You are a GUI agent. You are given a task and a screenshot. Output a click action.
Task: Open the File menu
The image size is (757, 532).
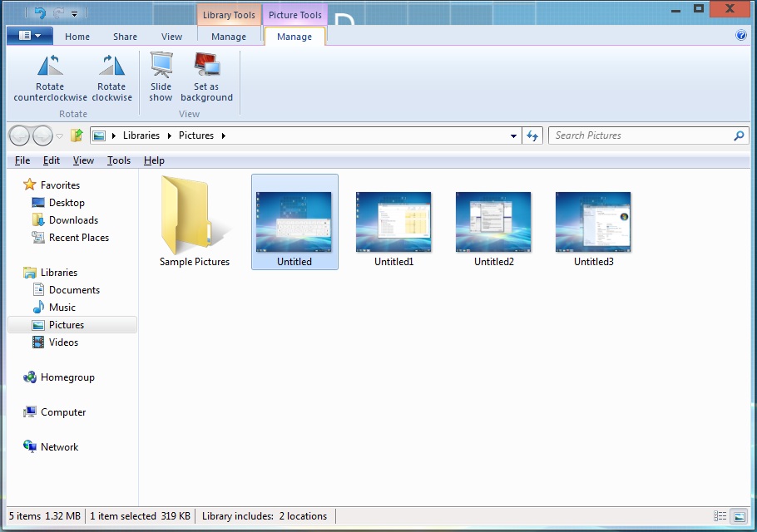pyautogui.click(x=22, y=160)
